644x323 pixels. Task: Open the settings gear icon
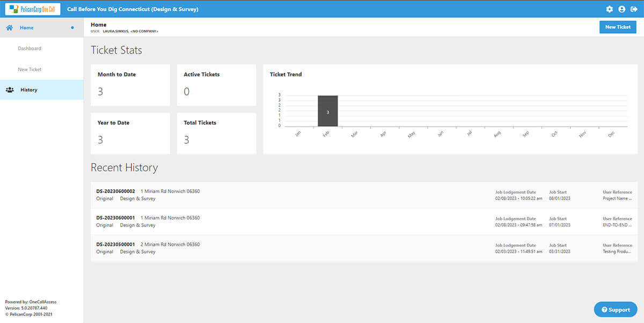609,9
